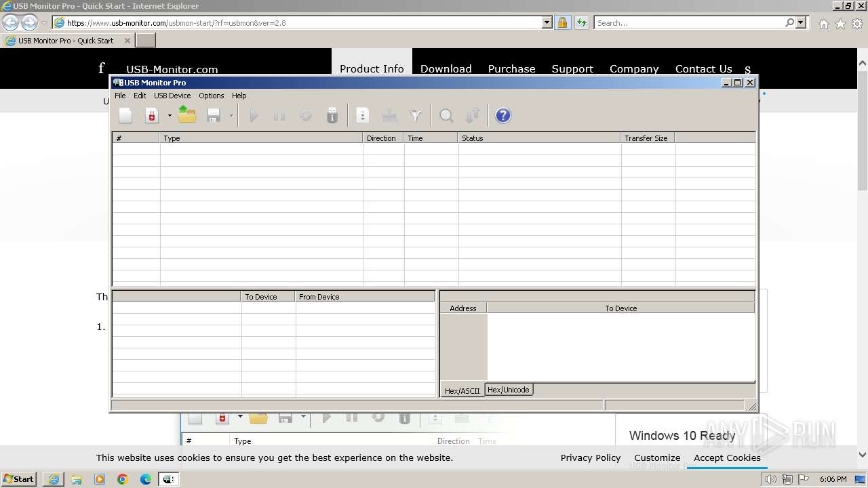Click the Save floppy disk icon
868x488 pixels.
click(x=214, y=115)
